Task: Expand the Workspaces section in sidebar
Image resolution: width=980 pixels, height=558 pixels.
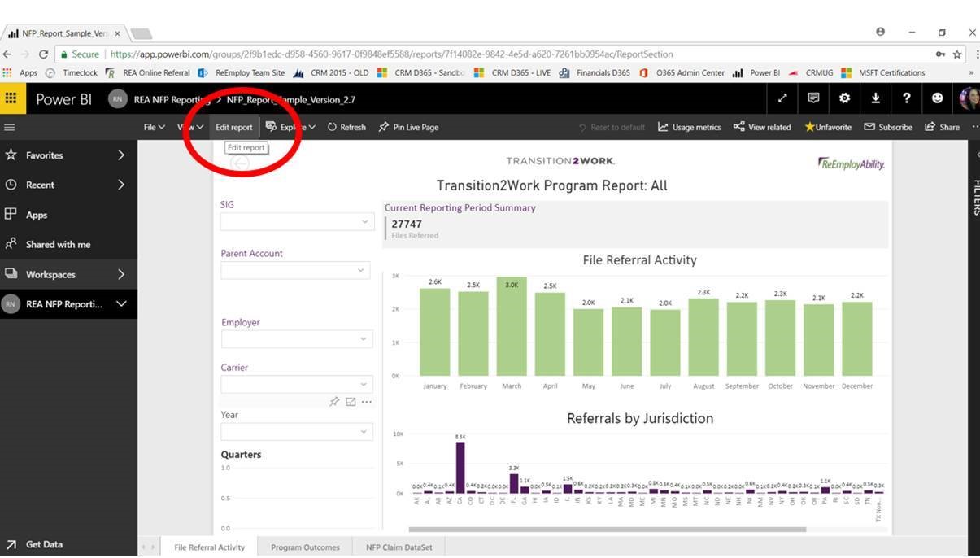Action: (120, 274)
